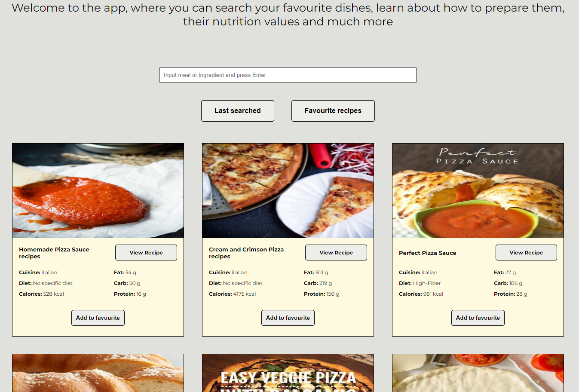Click the Cream and Crimson Pizza photo
The height and width of the screenshot is (392, 579).
288,190
